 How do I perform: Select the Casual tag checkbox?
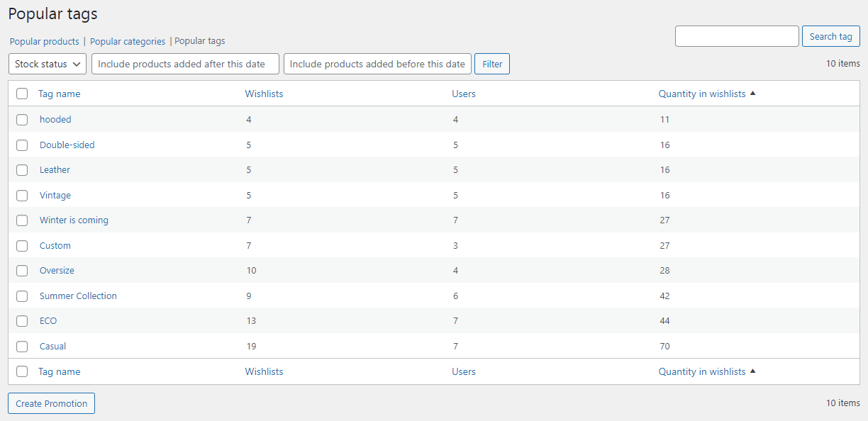point(22,347)
